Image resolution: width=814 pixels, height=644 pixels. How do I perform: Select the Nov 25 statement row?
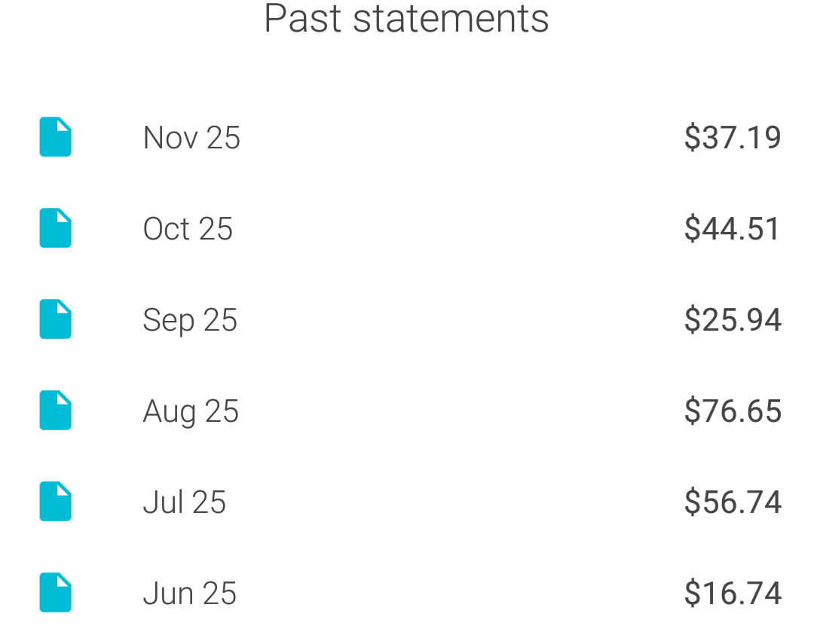click(407, 137)
